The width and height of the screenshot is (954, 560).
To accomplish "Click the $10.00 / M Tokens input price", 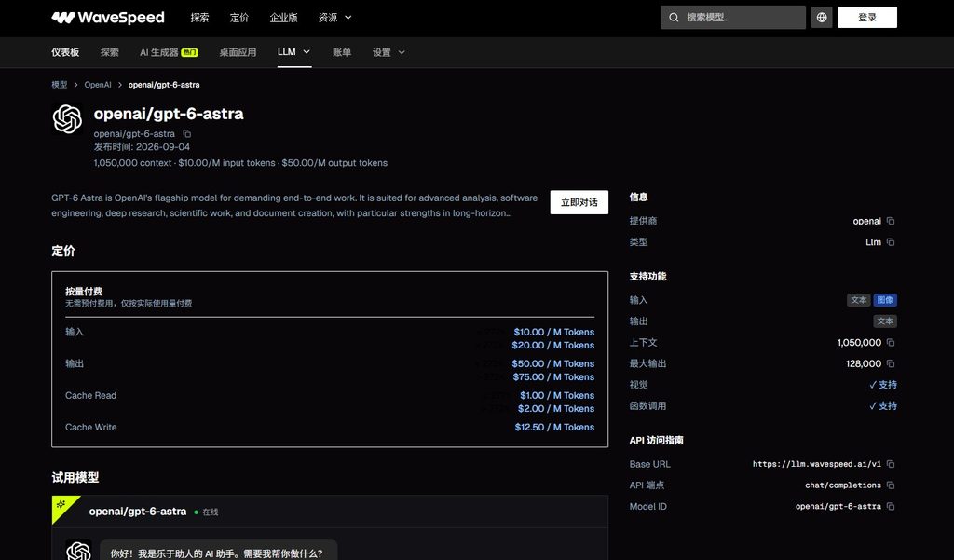I will pyautogui.click(x=553, y=332).
